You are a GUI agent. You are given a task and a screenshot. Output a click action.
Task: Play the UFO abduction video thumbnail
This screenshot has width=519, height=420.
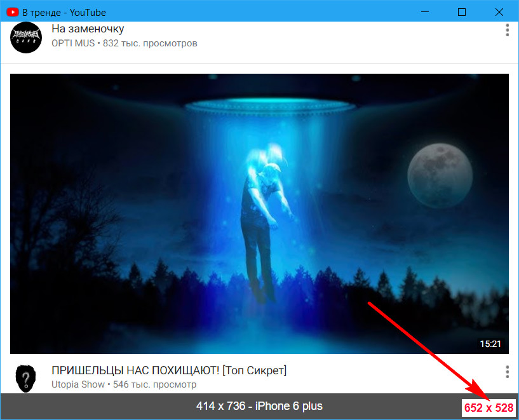(259, 213)
